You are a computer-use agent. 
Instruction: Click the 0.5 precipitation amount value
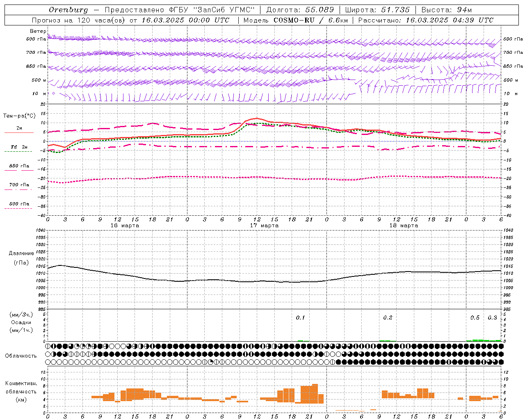pos(475,318)
